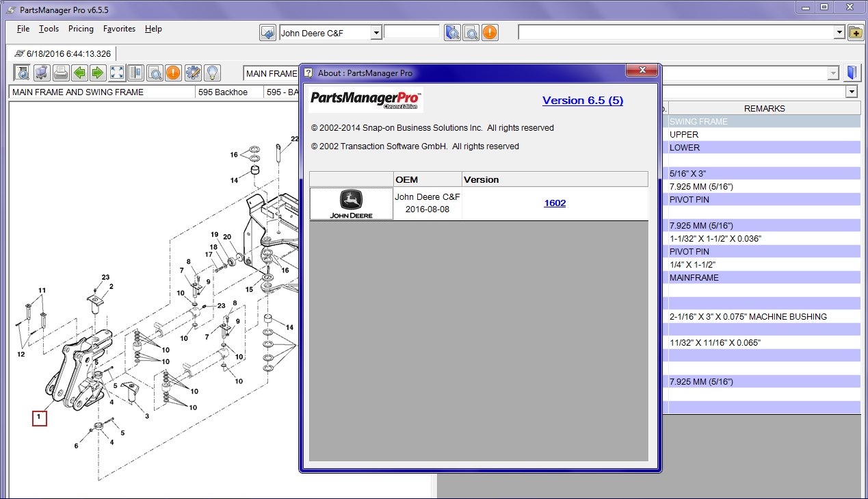The height and width of the screenshot is (499, 868).
Task: Select the 11/32" X 11/16" X 0.065" row
Action: 764,342
